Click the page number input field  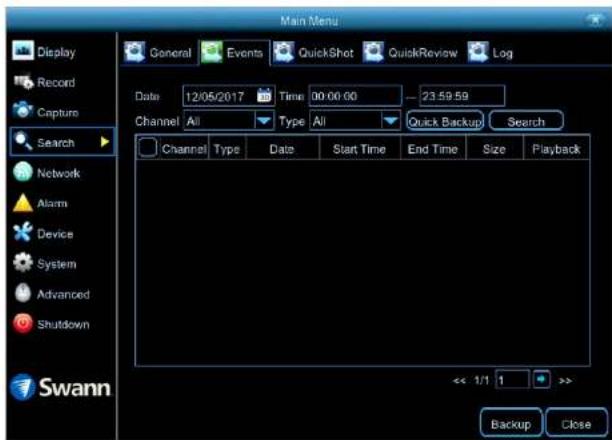[512, 379]
